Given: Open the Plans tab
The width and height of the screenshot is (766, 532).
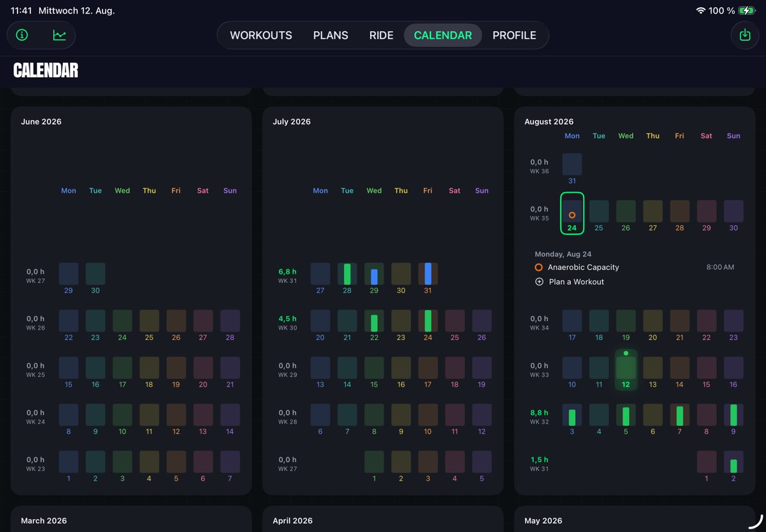Looking at the screenshot, I should [x=330, y=35].
